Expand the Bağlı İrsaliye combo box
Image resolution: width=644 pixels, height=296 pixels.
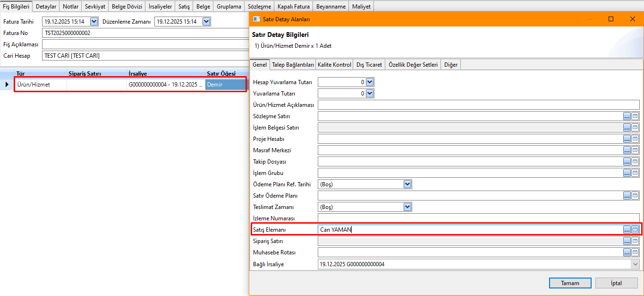tap(635, 264)
